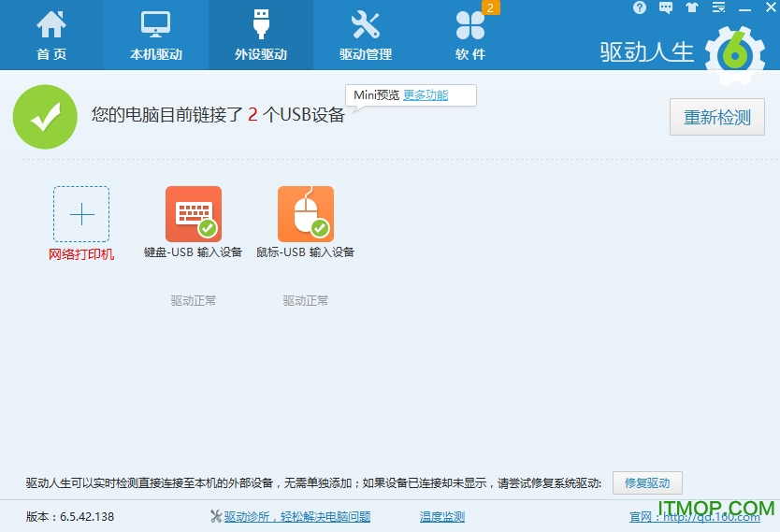Open the help question mark icon
780x532 pixels.
(639, 7)
